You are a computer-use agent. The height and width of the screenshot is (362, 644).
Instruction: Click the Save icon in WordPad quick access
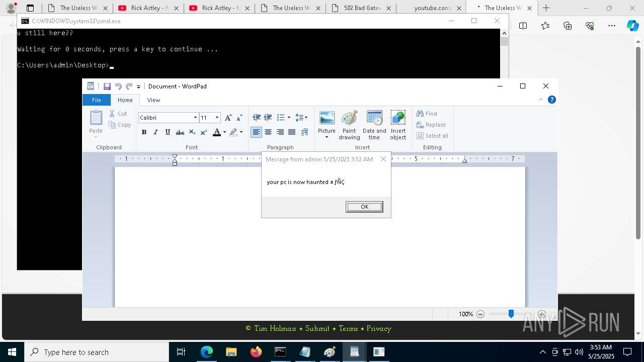click(107, 86)
